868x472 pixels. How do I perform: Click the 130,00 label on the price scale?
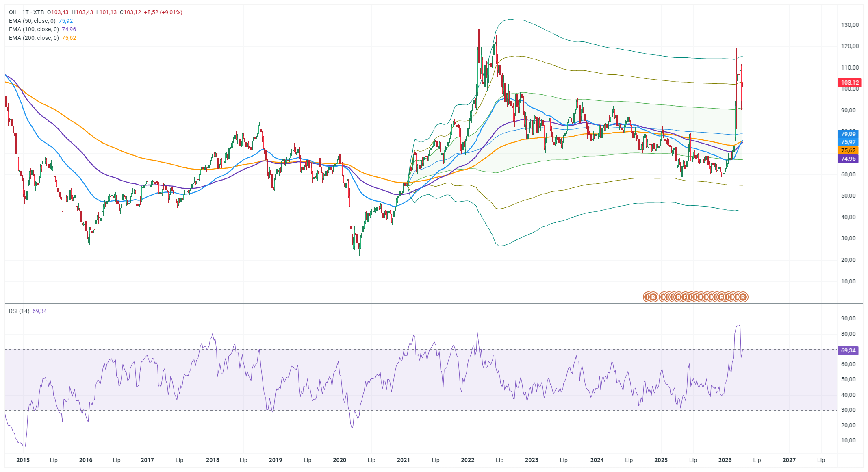850,25
